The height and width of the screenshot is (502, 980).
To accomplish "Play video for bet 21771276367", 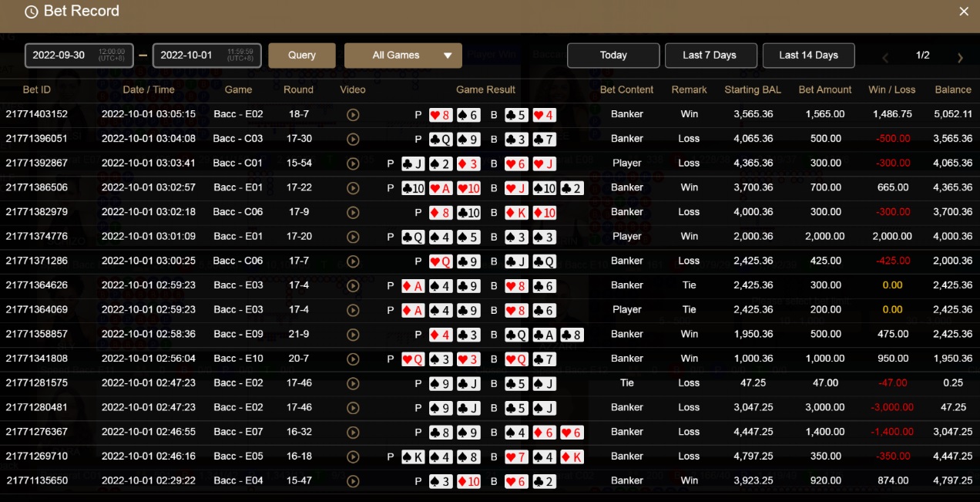I will point(353,433).
